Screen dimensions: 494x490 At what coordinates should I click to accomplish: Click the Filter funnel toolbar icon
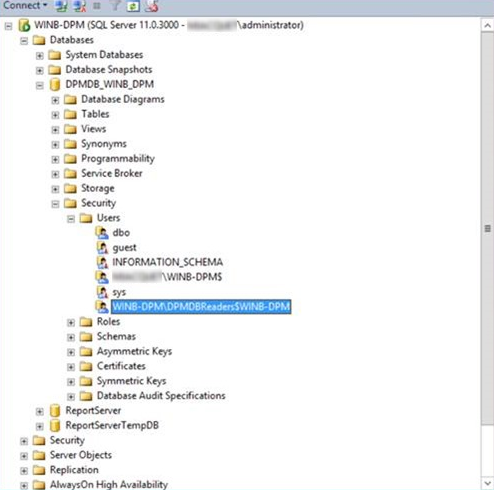(x=115, y=6)
